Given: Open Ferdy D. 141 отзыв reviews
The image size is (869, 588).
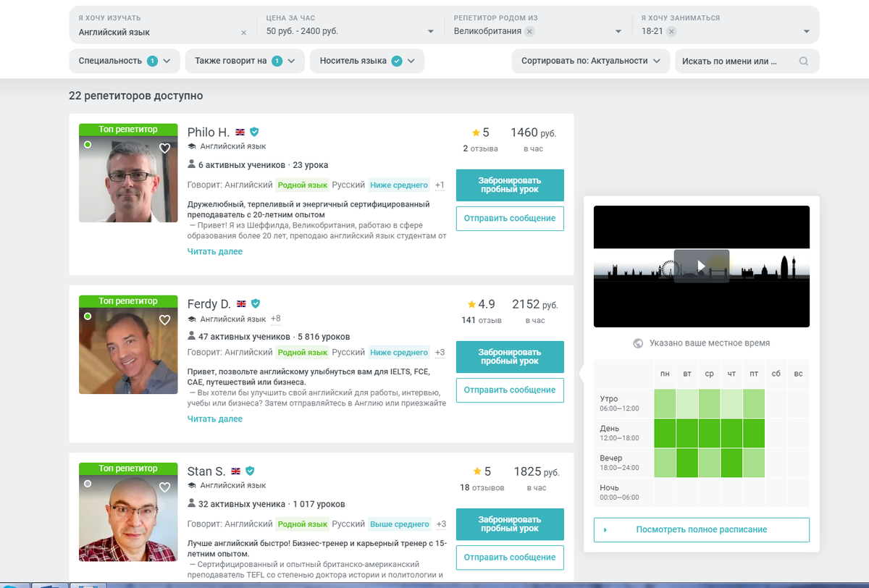Looking at the screenshot, I should pos(482,320).
